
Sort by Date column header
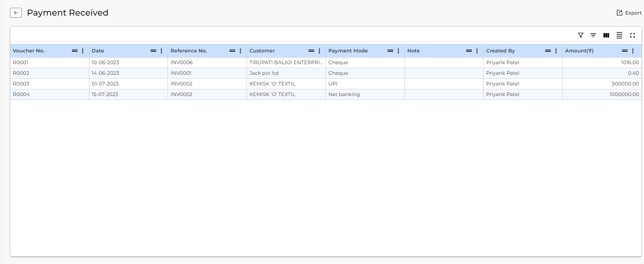tap(98, 51)
